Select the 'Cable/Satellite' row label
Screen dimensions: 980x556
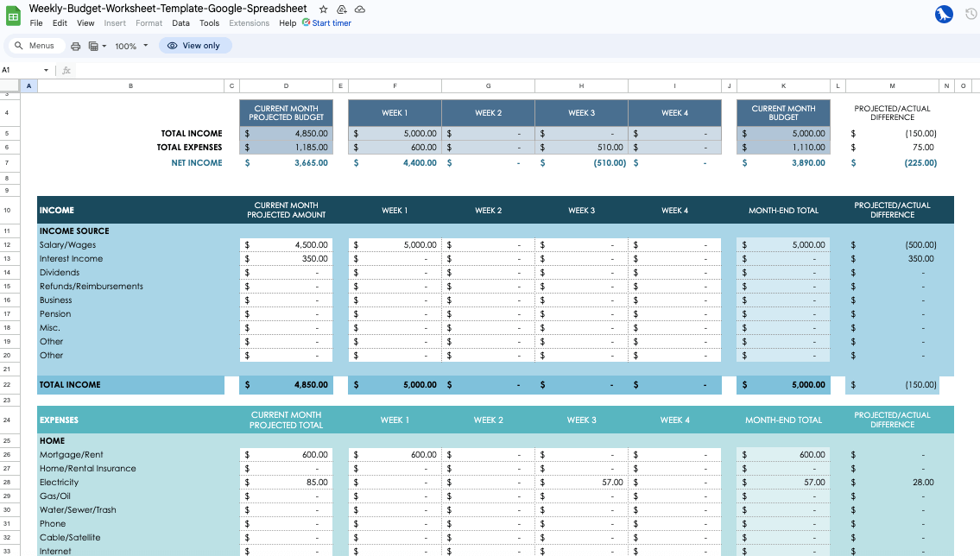pyautogui.click(x=70, y=537)
